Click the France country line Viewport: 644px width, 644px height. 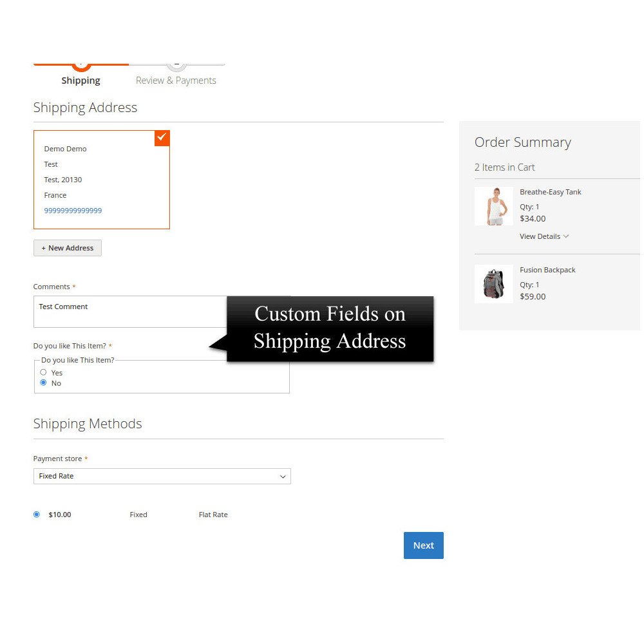[x=55, y=195]
